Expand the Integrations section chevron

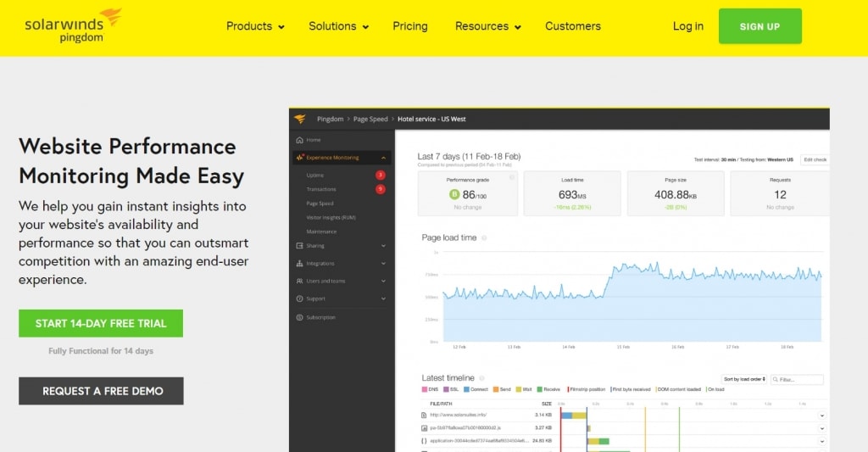point(383,264)
